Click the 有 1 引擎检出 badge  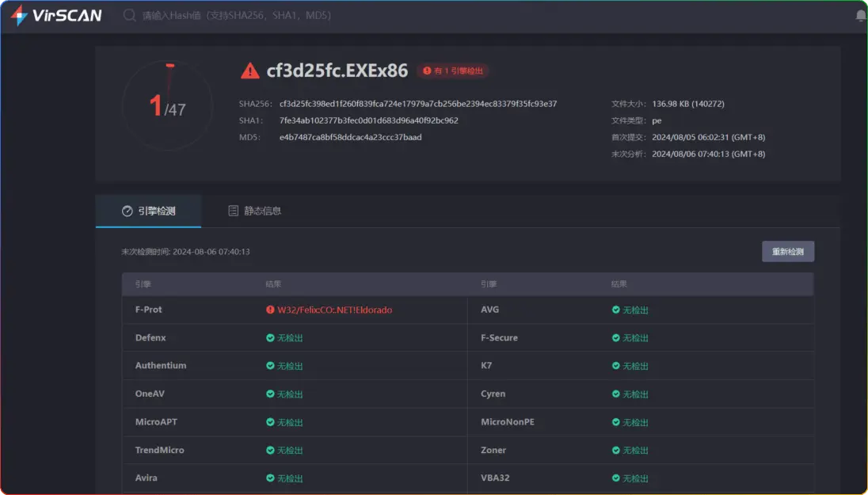[x=453, y=71]
